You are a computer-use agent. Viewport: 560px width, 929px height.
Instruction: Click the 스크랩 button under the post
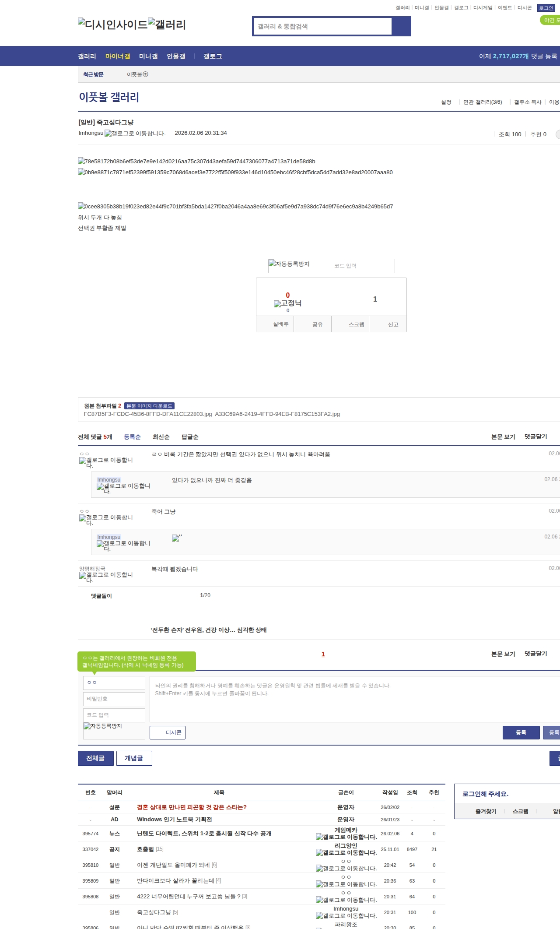[356, 324]
